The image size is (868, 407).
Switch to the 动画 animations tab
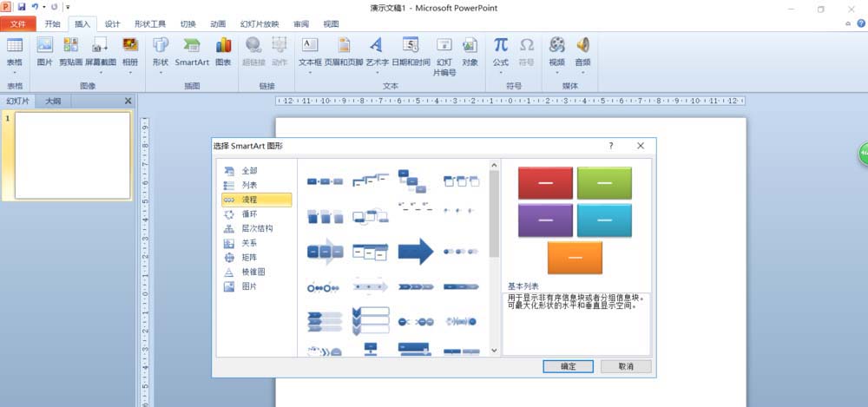pos(218,23)
